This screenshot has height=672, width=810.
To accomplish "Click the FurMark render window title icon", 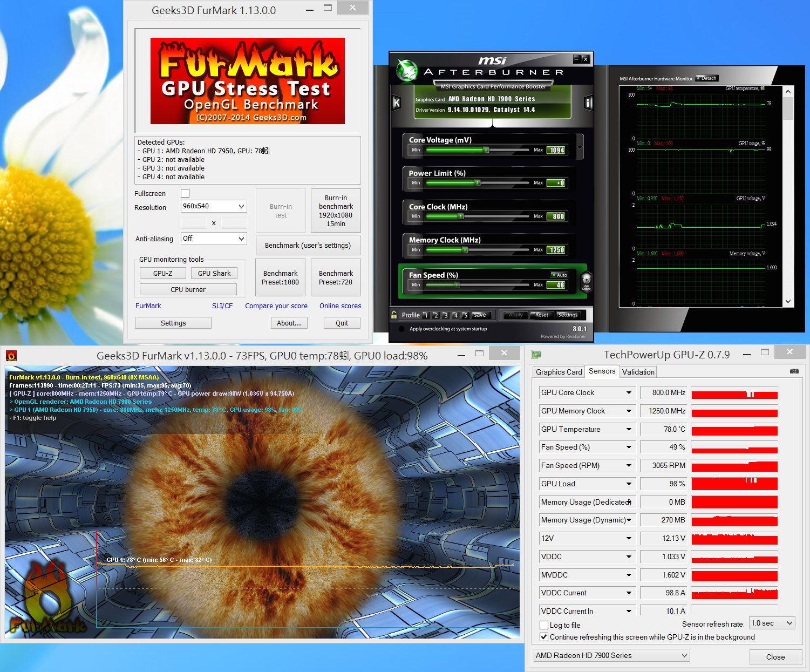I will coord(11,356).
